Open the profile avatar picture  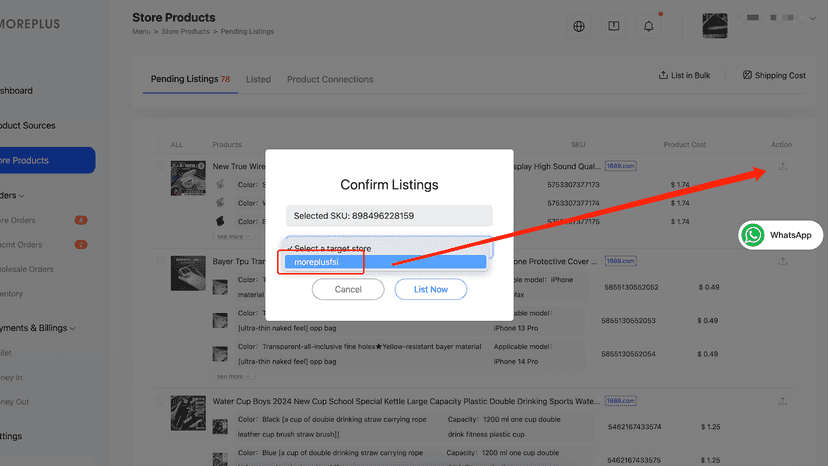714,25
